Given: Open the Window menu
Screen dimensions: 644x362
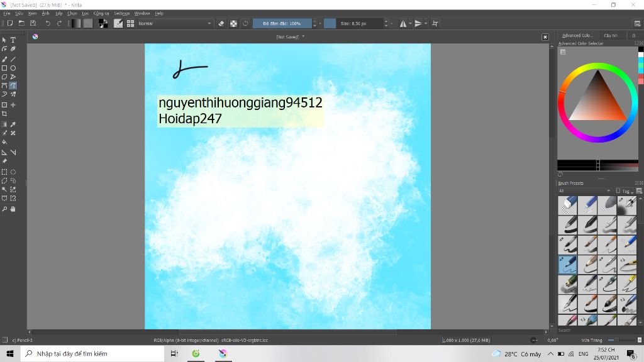Looking at the screenshot, I should pyautogui.click(x=142, y=13).
